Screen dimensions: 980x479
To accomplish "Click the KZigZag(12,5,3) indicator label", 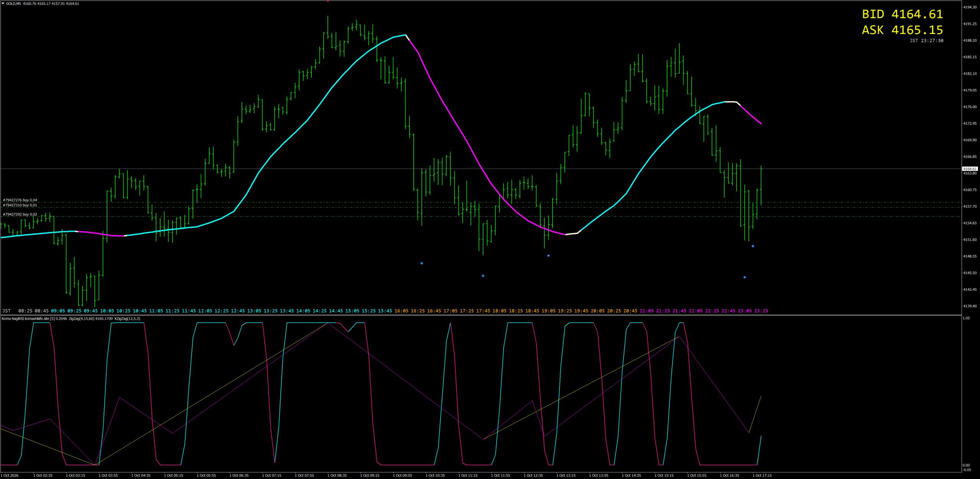I will click(127, 319).
